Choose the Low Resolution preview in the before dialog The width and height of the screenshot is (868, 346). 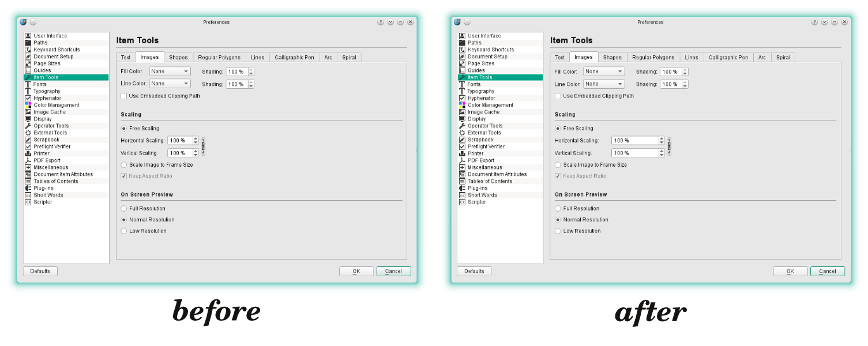pyautogui.click(x=124, y=231)
